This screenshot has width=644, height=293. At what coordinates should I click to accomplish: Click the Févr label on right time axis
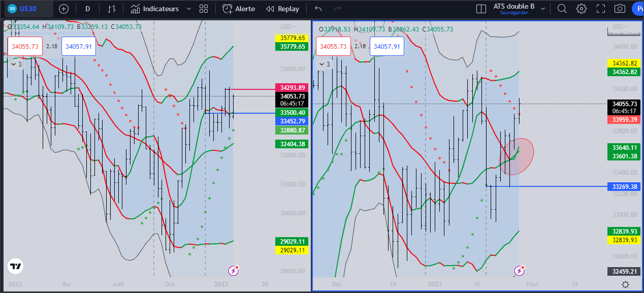pos(534,284)
